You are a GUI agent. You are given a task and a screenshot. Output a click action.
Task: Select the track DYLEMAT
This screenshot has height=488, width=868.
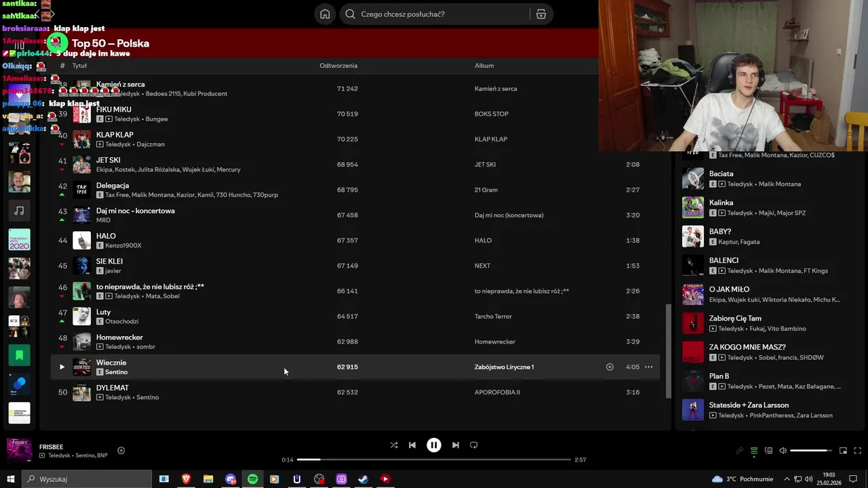tap(355, 392)
